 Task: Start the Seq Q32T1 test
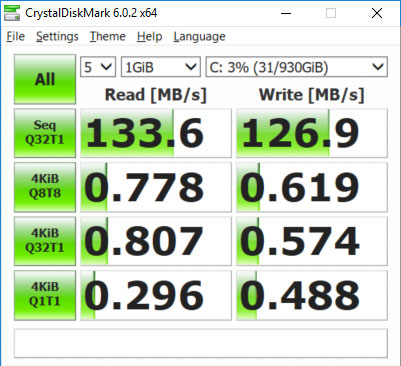click(x=45, y=133)
